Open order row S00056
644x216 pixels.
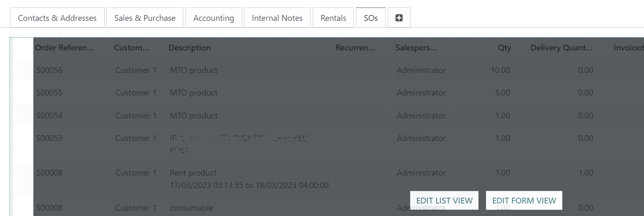click(x=329, y=70)
